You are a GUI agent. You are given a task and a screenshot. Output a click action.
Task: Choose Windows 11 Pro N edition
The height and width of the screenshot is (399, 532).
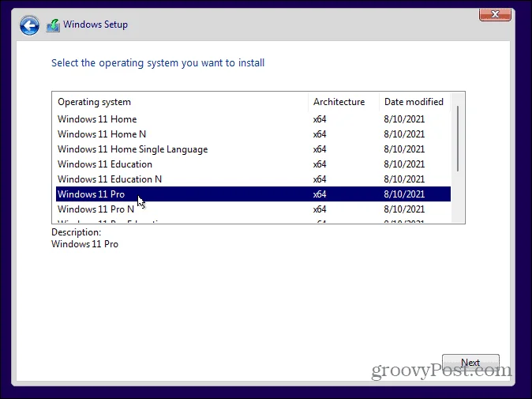click(x=253, y=209)
